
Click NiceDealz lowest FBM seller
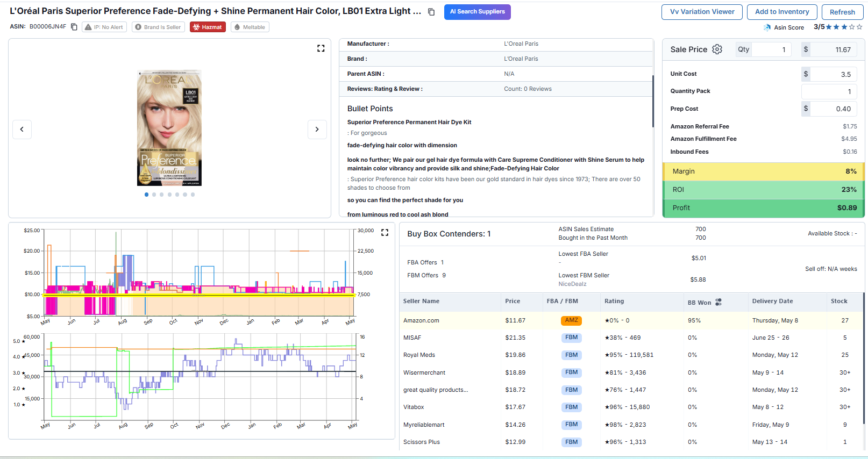(572, 284)
